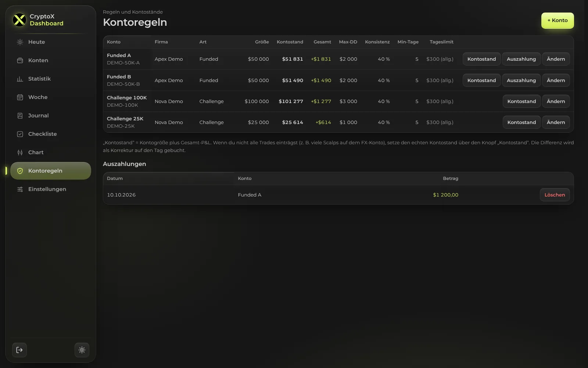Click the shield icon beside Kontoregeln
The image size is (588, 368).
click(20, 171)
